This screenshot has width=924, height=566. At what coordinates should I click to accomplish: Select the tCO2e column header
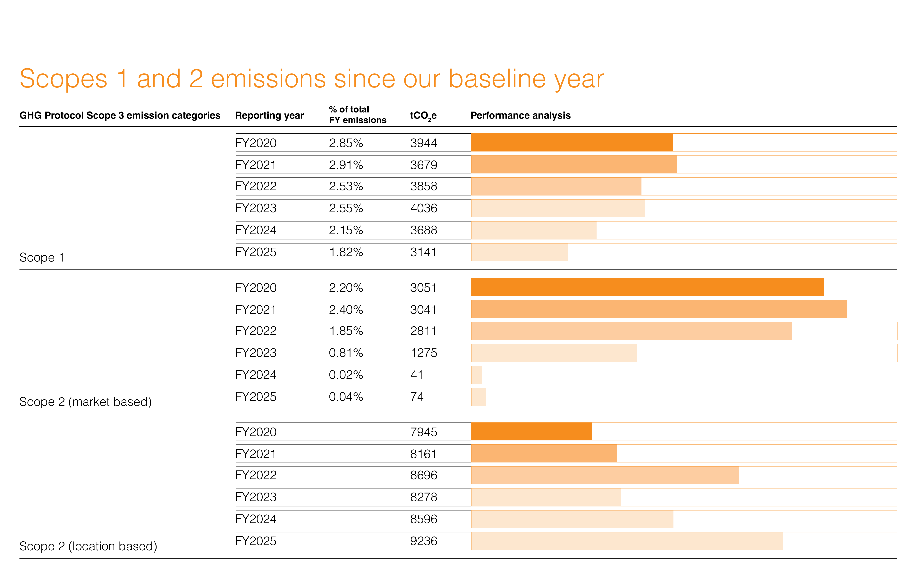[423, 115]
